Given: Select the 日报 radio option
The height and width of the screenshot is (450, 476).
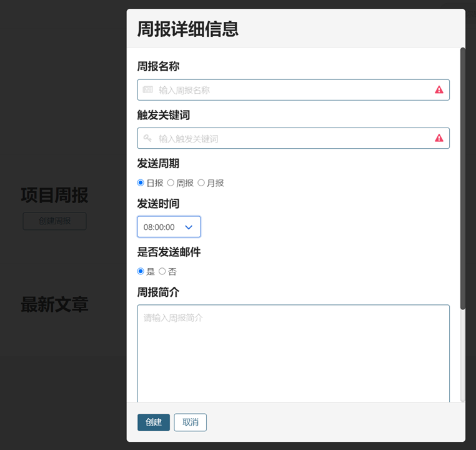Looking at the screenshot, I should click(141, 183).
